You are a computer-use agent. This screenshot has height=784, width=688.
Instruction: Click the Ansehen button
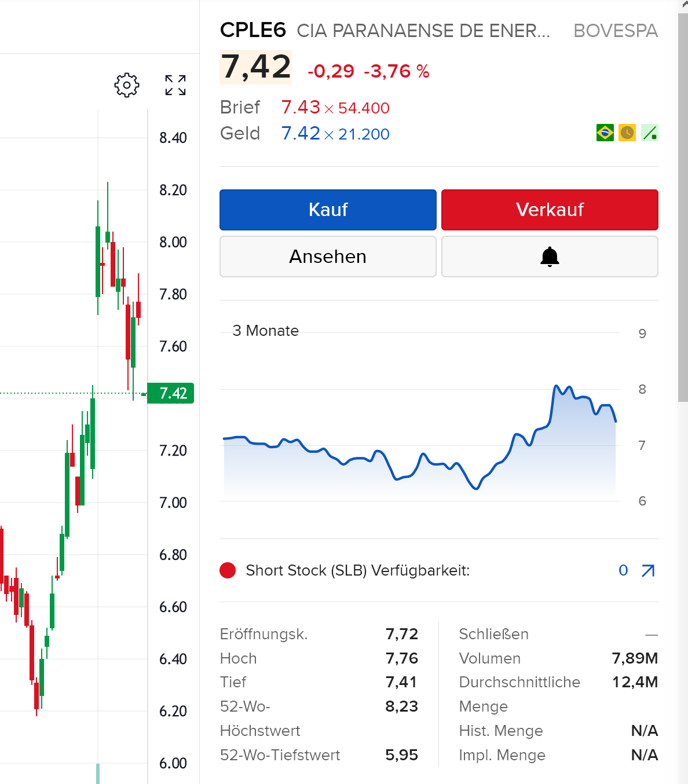pos(328,257)
